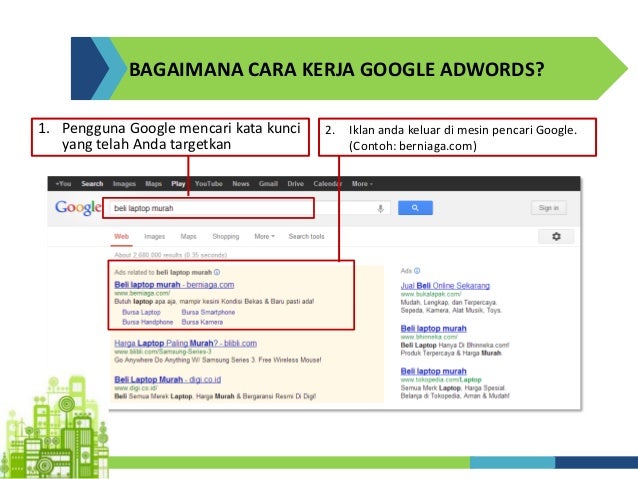Click the Bursa Handphone sitelink
The width and height of the screenshot is (638, 479).
pos(148,322)
